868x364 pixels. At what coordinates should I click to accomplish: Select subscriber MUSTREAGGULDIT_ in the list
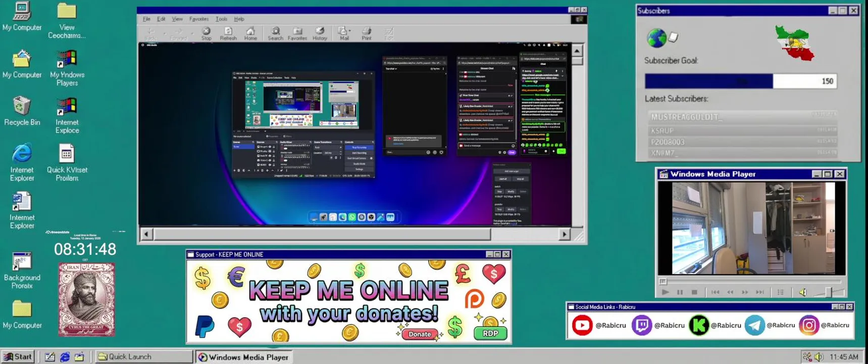742,117
